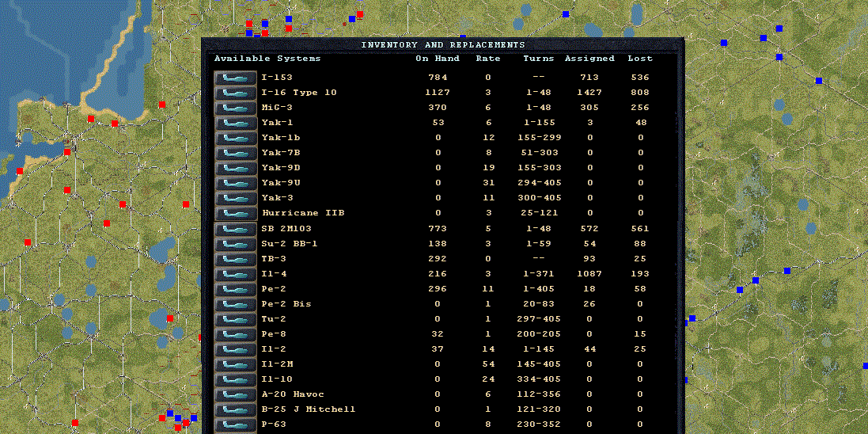Click the 561 lost value for SB 2M103
The image size is (868, 434).
tap(640, 228)
